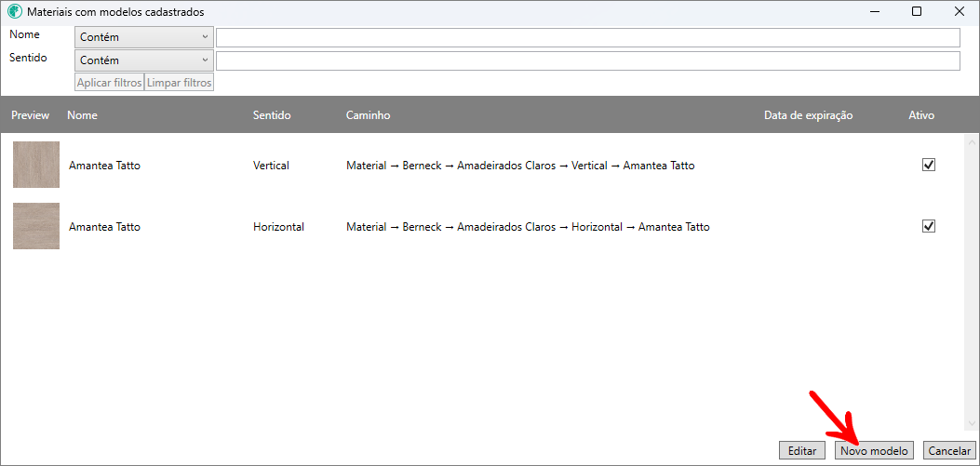Open the Nome filter Contém dropdown

(143, 37)
